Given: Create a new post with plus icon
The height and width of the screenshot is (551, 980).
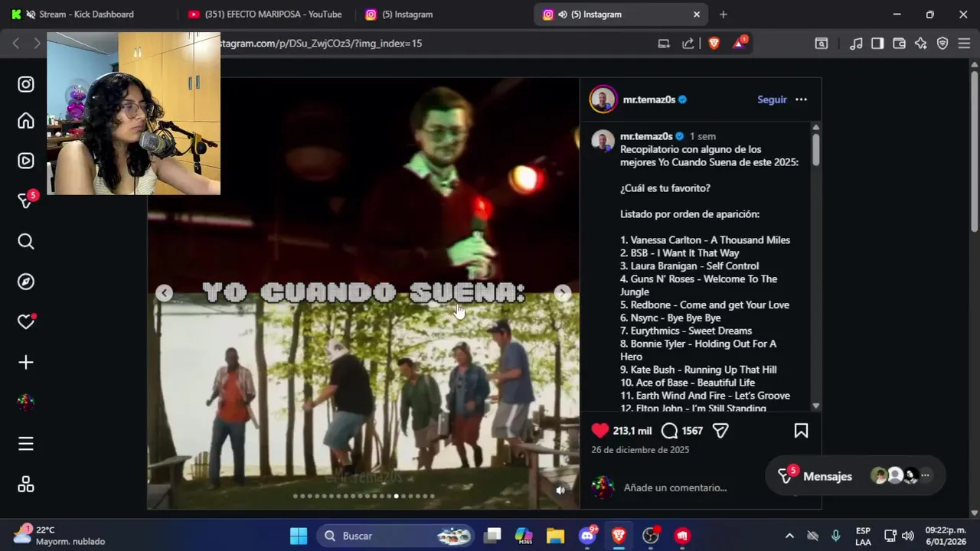Looking at the screenshot, I should [x=26, y=363].
